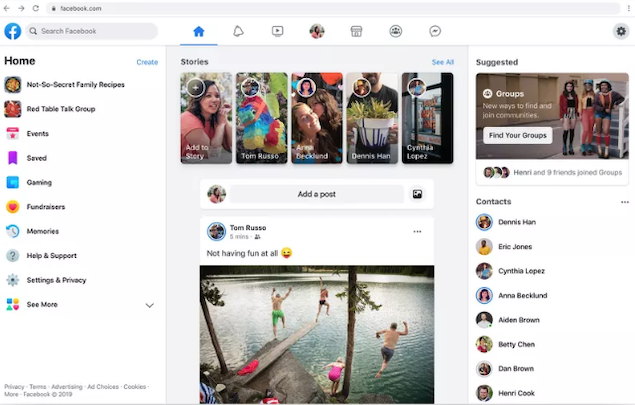Open Events from the sidebar
635x405 pixels.
[37, 134]
